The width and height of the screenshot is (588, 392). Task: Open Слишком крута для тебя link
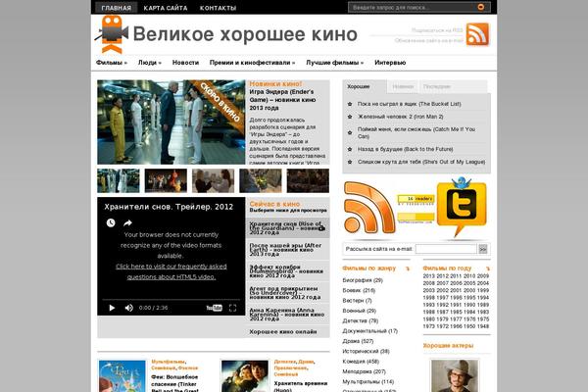click(x=421, y=162)
